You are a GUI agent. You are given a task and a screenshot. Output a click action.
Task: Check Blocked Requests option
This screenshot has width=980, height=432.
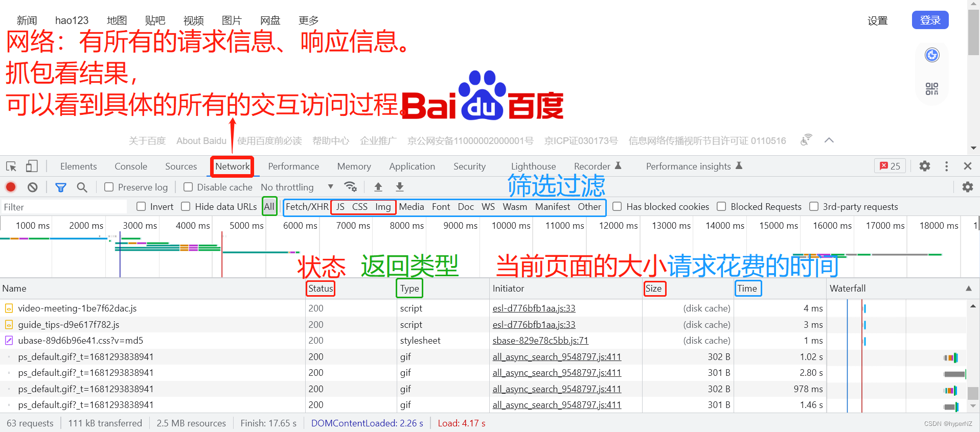pyautogui.click(x=721, y=207)
